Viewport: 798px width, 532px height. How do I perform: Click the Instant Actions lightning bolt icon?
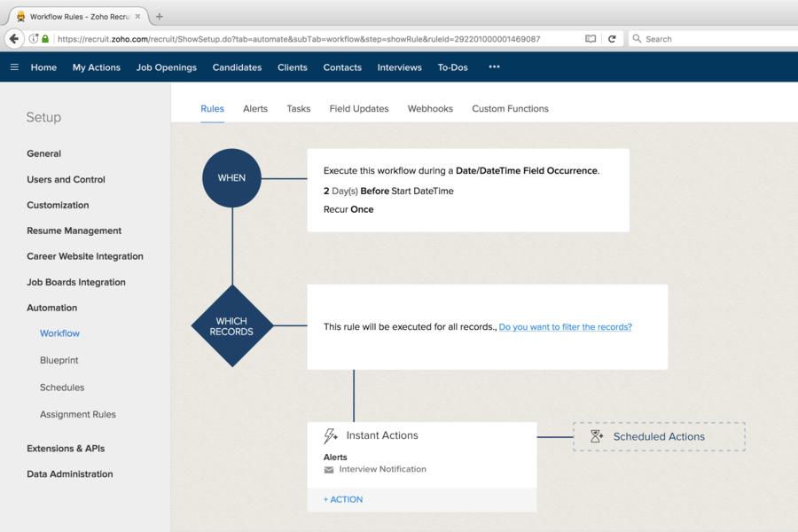click(331, 434)
